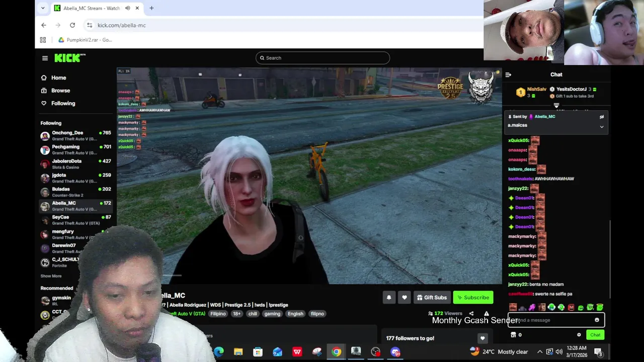Select Abella_MC in Following list
Viewport: 644px width, 362px height.
point(75,206)
